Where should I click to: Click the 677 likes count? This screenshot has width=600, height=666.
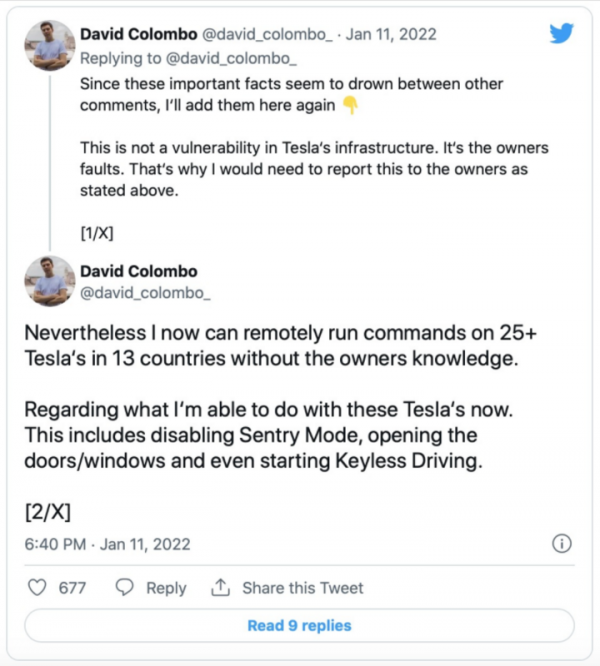72,588
